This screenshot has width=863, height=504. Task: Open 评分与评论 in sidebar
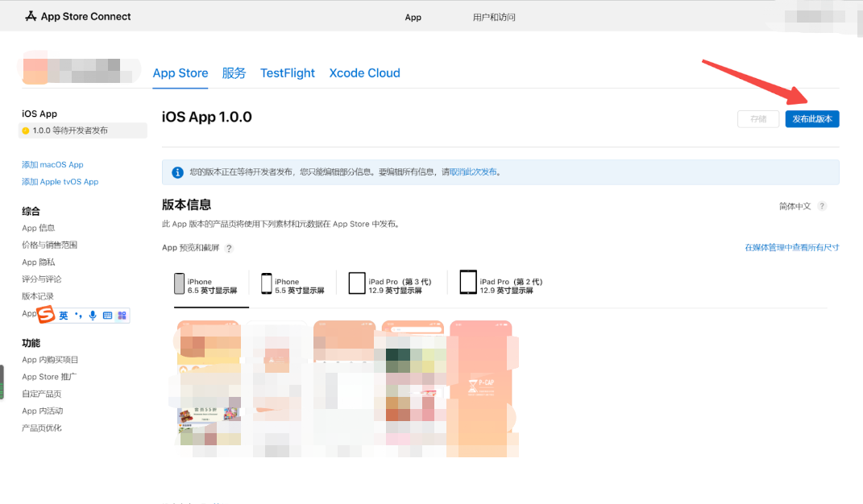[42, 279]
